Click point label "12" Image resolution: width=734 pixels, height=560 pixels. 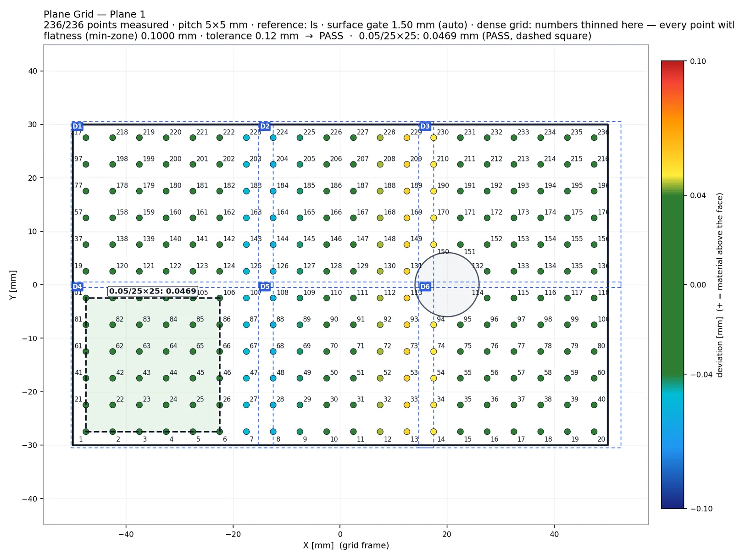[388, 439]
